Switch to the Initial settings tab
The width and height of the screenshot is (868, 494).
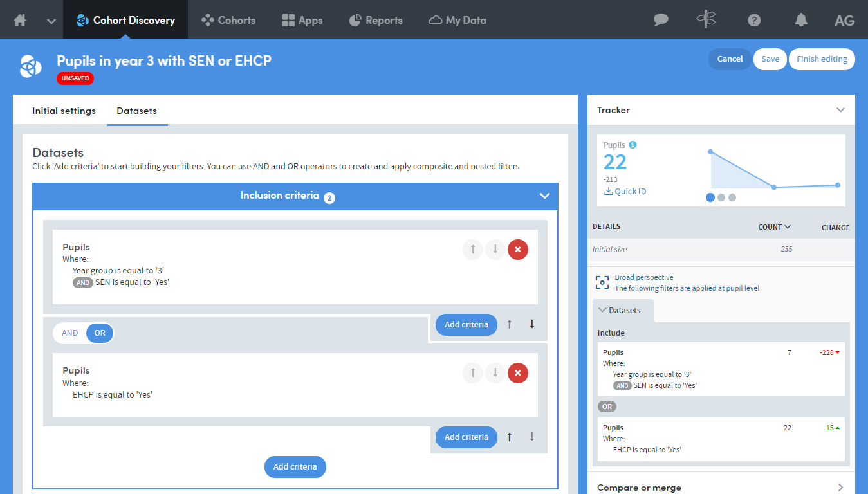[64, 111]
